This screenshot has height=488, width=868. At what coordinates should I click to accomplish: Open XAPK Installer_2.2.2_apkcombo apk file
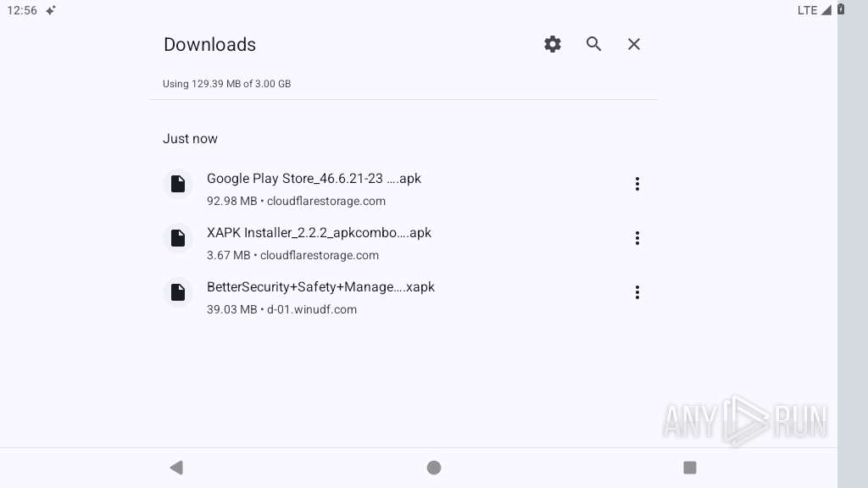pos(319,233)
